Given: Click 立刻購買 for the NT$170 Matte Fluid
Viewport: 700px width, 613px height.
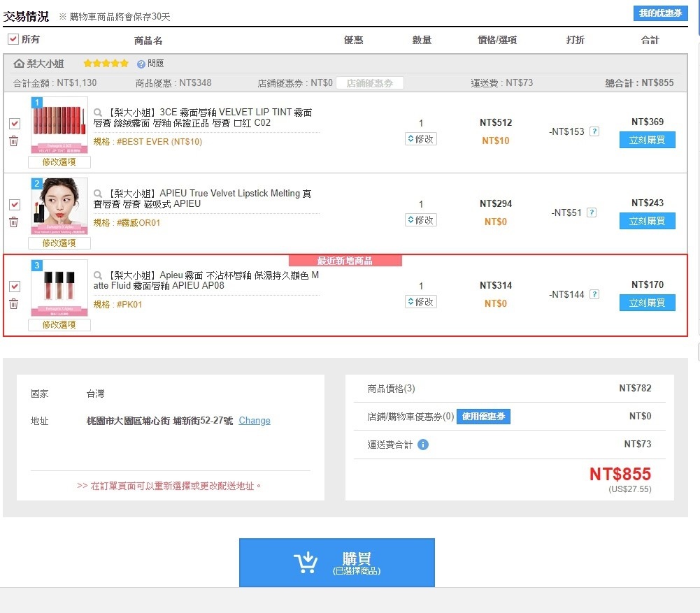Looking at the screenshot, I should click(x=648, y=303).
